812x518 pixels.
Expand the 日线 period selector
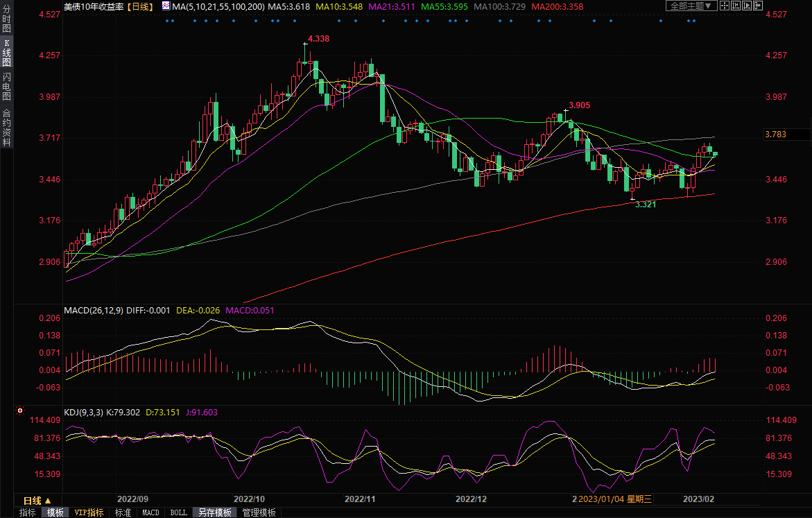tap(37, 500)
